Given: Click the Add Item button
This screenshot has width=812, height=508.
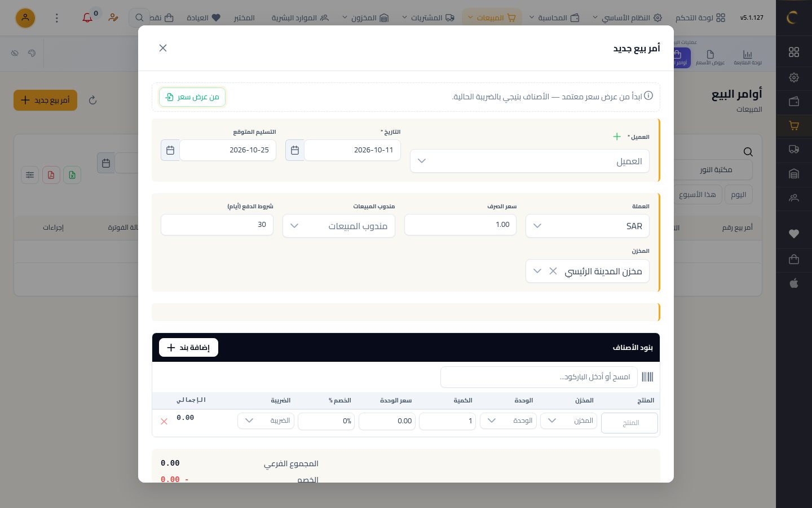Looking at the screenshot, I should coord(188,348).
